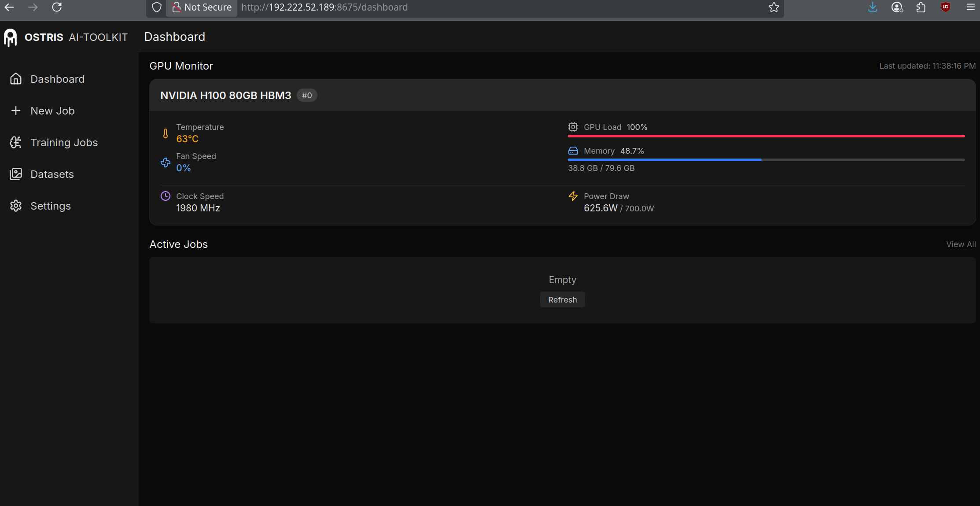Click the lightning bolt Power Draw icon
Screen dimensions: 980x506
(x=573, y=196)
